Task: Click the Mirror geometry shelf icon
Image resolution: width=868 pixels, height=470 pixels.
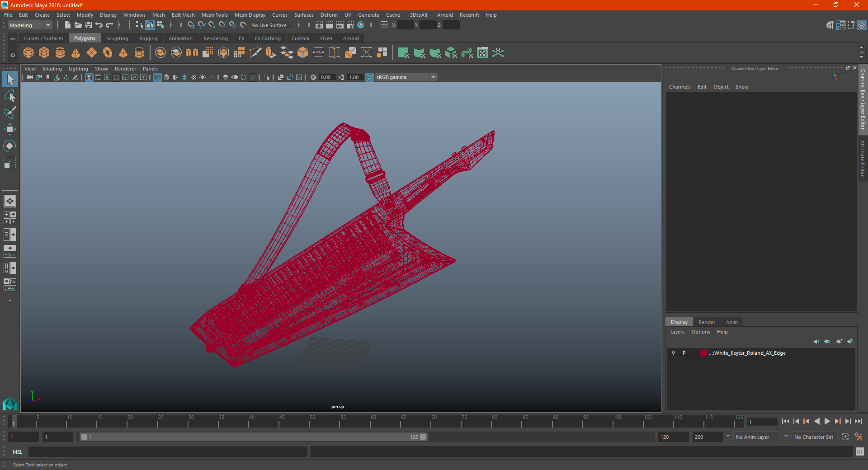Action: [192, 53]
